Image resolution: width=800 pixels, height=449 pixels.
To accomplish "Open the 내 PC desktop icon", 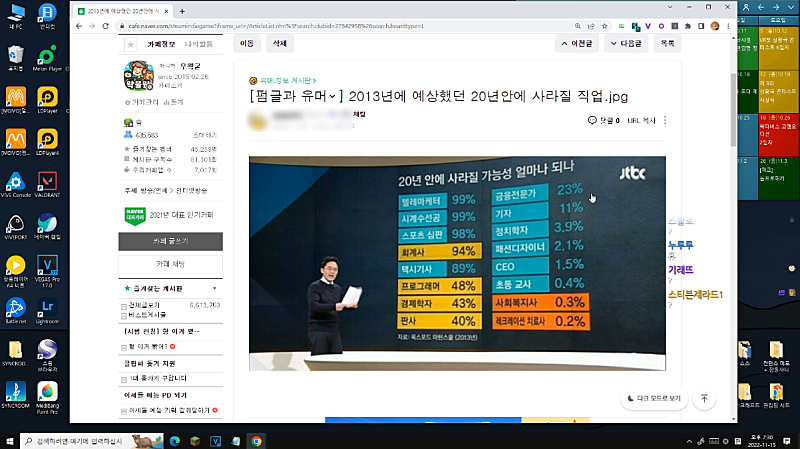I will point(16,16).
